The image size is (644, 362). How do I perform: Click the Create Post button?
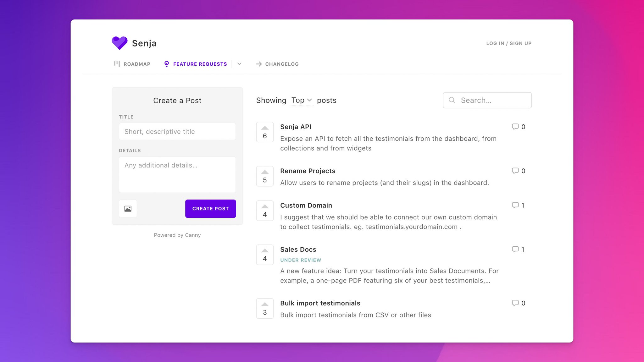[210, 209]
